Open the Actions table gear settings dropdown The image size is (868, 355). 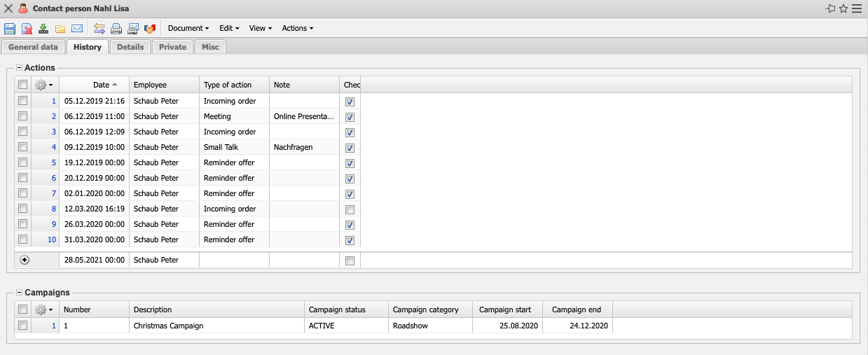[x=44, y=85]
